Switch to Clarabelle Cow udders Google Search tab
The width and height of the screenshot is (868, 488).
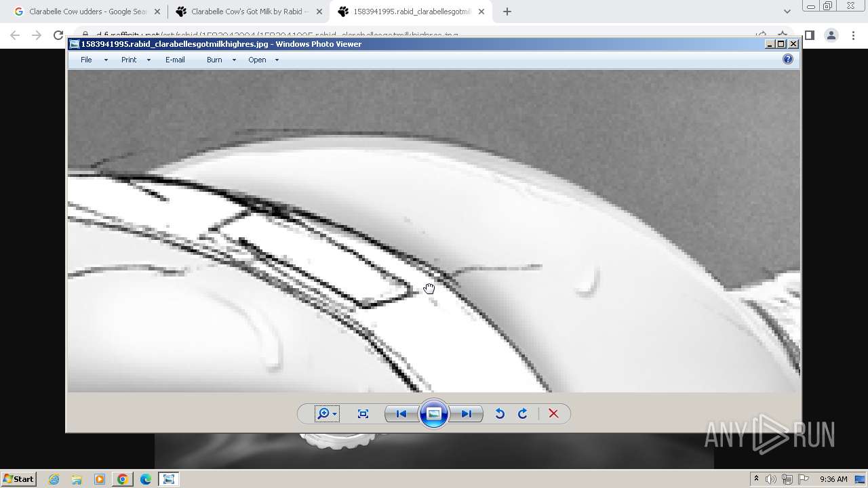88,12
